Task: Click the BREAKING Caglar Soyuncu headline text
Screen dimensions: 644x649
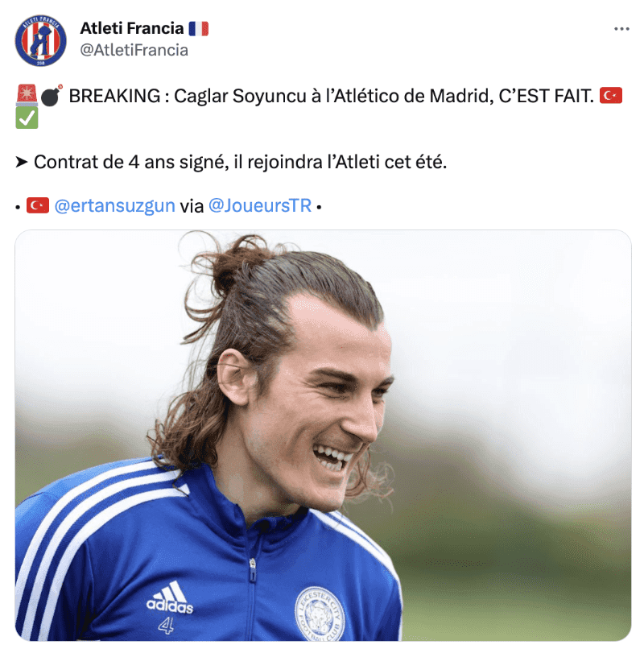Action: pos(331,96)
